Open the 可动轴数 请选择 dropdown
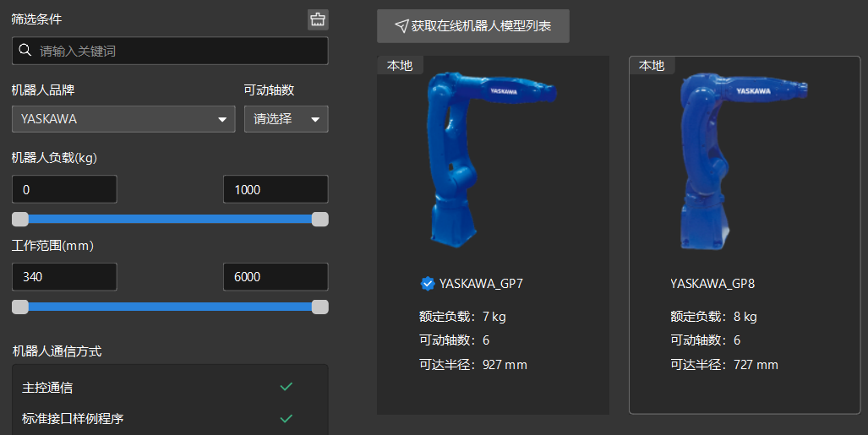 pyautogui.click(x=287, y=119)
